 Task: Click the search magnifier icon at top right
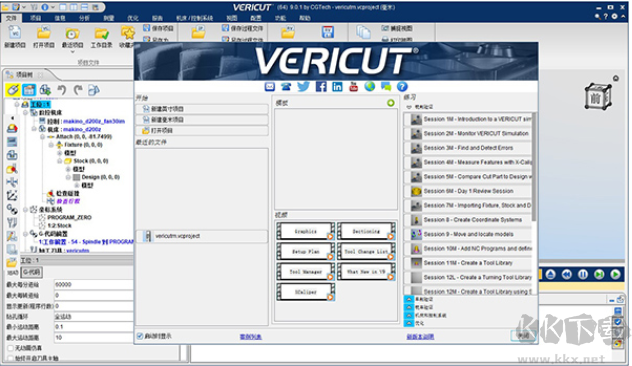tap(598, 17)
